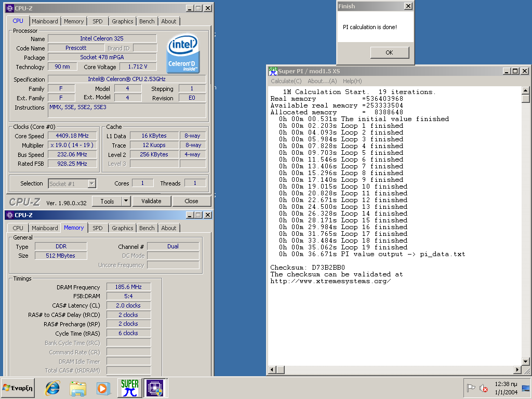Click Super PI horizontal scroll left arrow

(272, 369)
